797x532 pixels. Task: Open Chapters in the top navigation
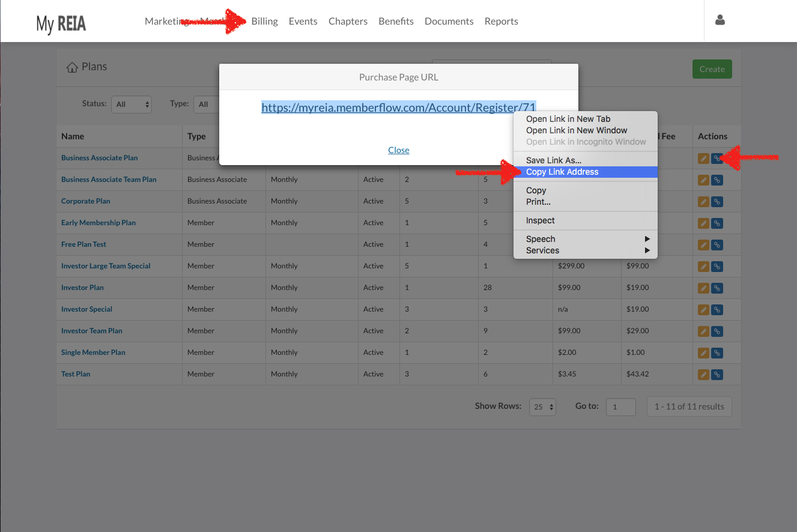click(x=348, y=21)
